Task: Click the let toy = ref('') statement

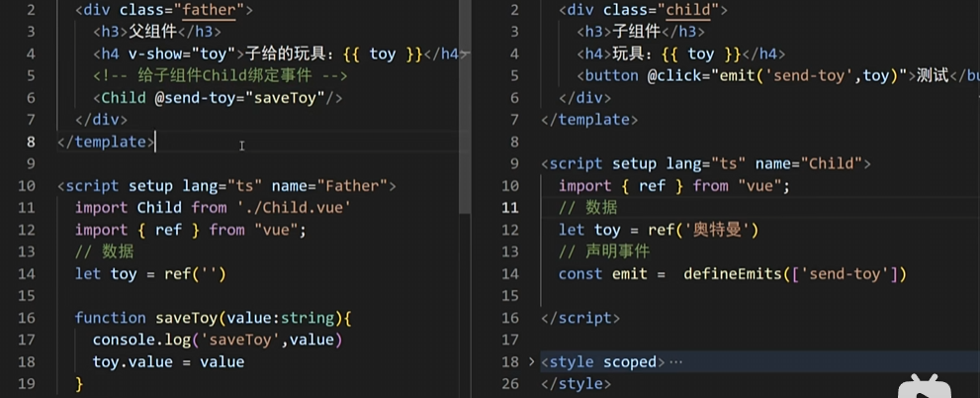Action: (150, 274)
